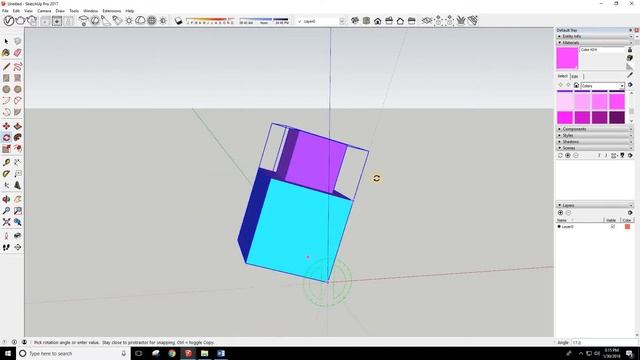This screenshot has width=640, height=360.
Task: Switch to materials Edit tab
Action: [x=574, y=76]
